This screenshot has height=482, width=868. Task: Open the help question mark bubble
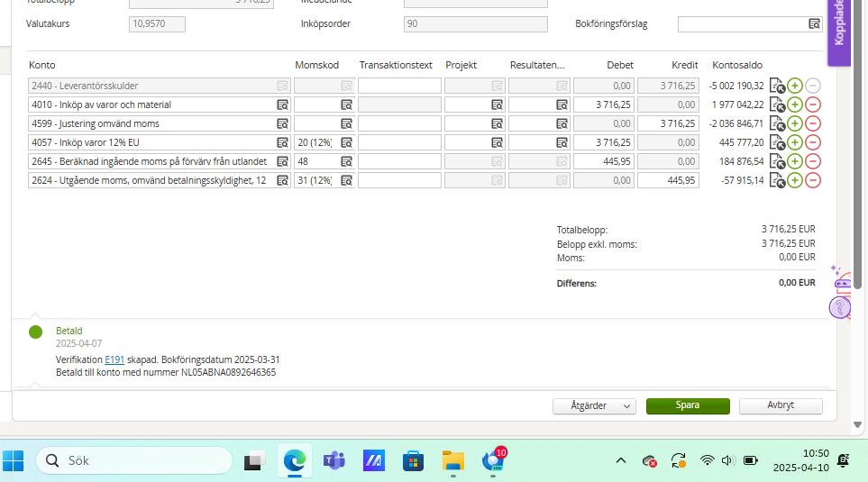click(840, 307)
